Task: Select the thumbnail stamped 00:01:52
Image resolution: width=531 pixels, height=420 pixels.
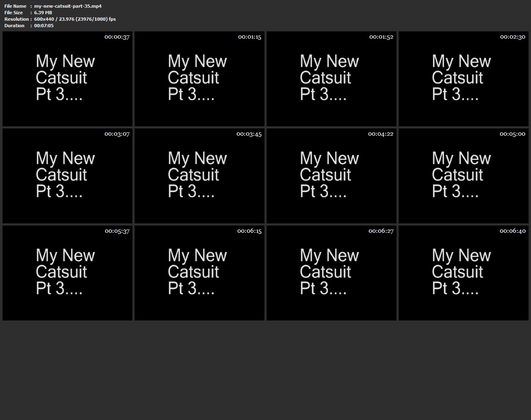Action: pos(332,79)
